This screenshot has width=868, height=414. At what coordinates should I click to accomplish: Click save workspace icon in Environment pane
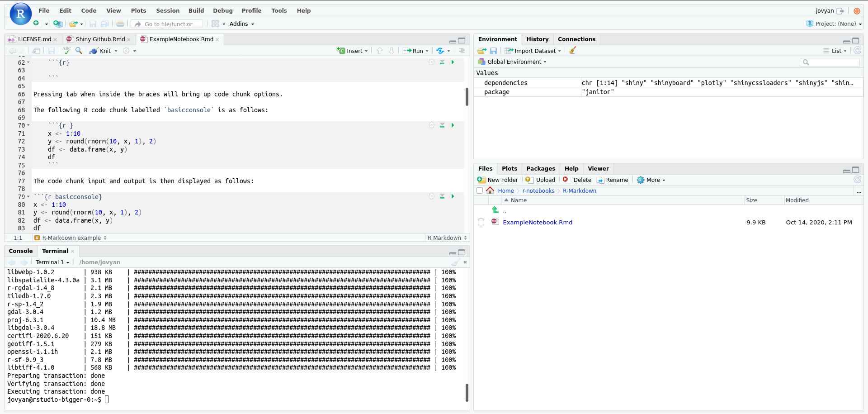[493, 51]
